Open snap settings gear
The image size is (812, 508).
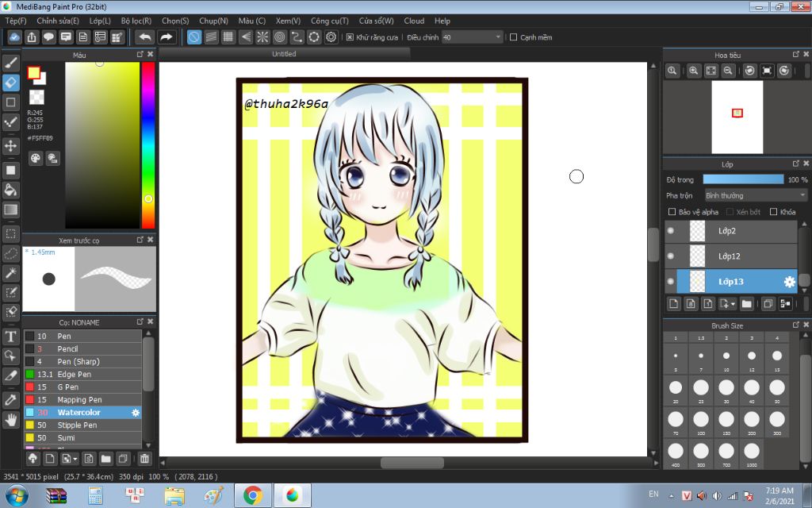click(331, 37)
